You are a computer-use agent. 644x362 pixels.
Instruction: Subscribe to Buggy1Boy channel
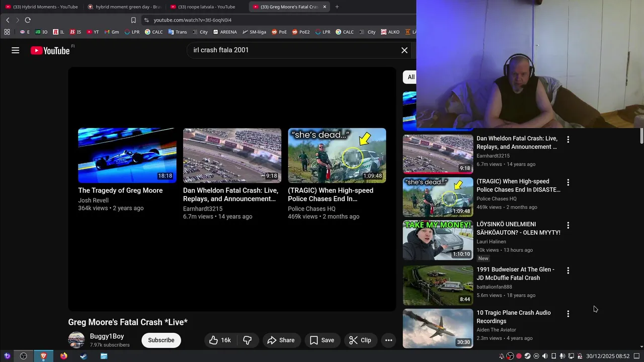pos(161,340)
